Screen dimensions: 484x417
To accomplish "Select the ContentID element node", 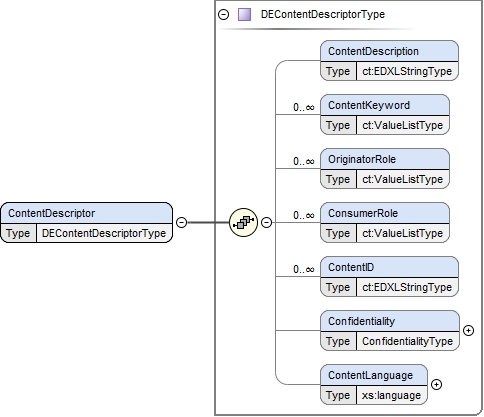I will coord(389,276).
